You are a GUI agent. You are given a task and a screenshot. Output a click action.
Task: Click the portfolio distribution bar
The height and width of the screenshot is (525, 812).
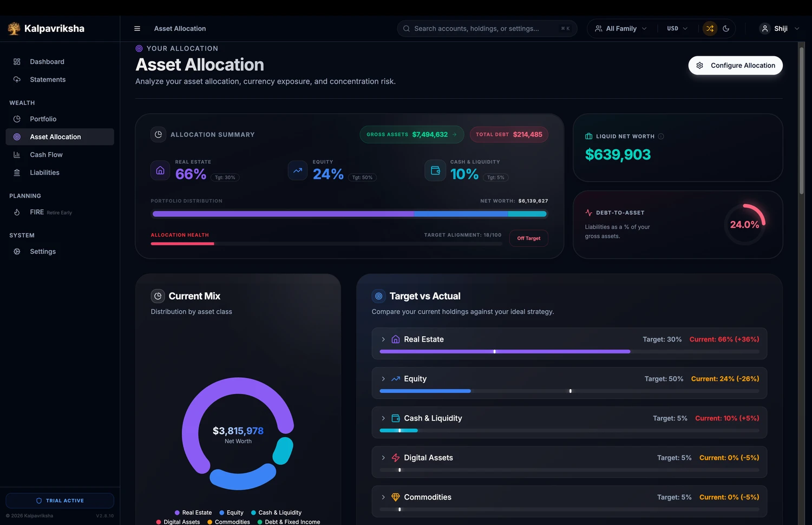click(x=349, y=214)
